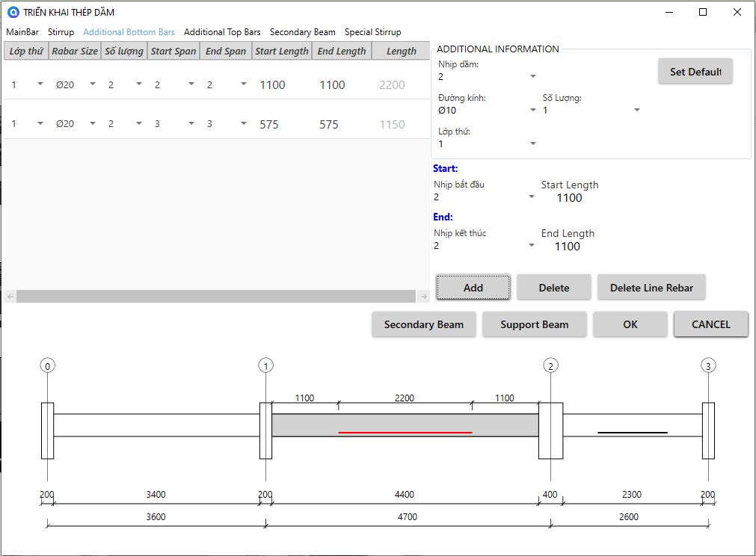Click the Rabar Size column header
756x556 pixels.
(x=75, y=51)
